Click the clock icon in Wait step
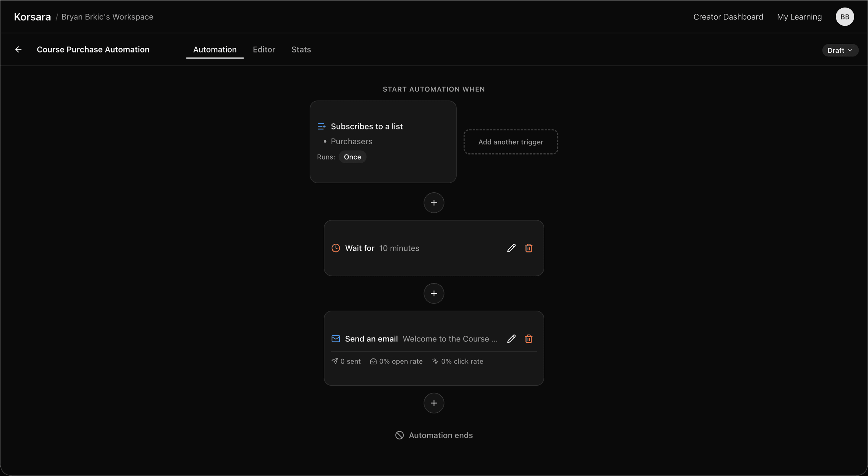 pos(336,248)
